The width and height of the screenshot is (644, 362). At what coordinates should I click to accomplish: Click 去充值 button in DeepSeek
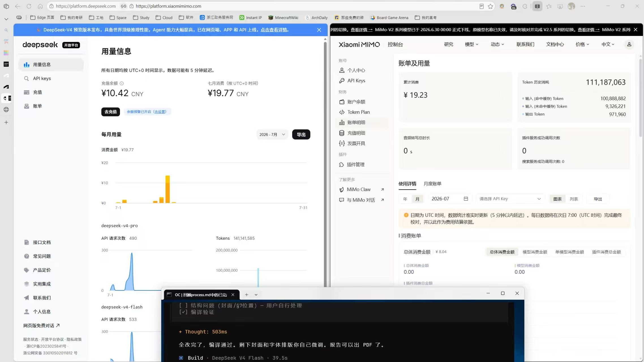pyautogui.click(x=111, y=112)
